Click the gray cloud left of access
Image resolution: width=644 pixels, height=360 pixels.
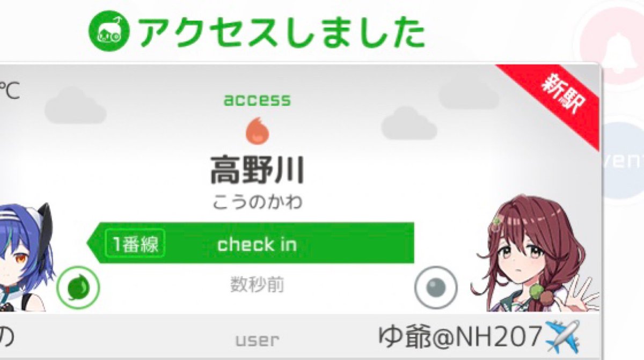75,105
